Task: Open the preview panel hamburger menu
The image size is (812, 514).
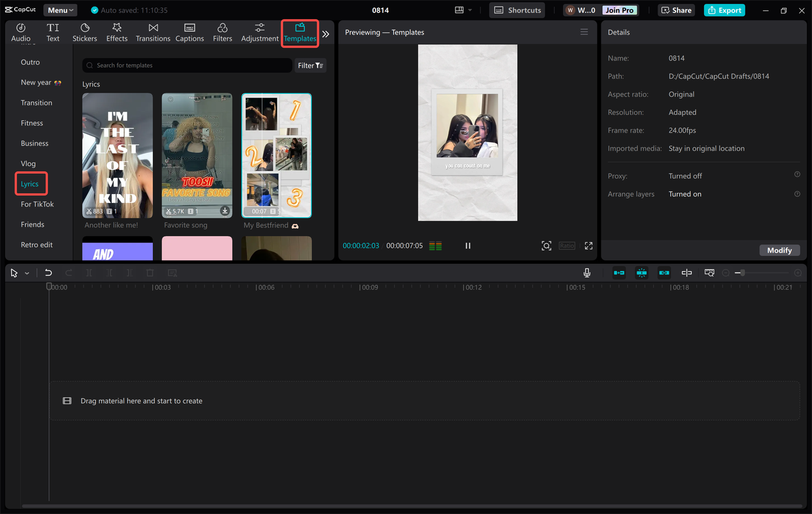Action: point(584,32)
